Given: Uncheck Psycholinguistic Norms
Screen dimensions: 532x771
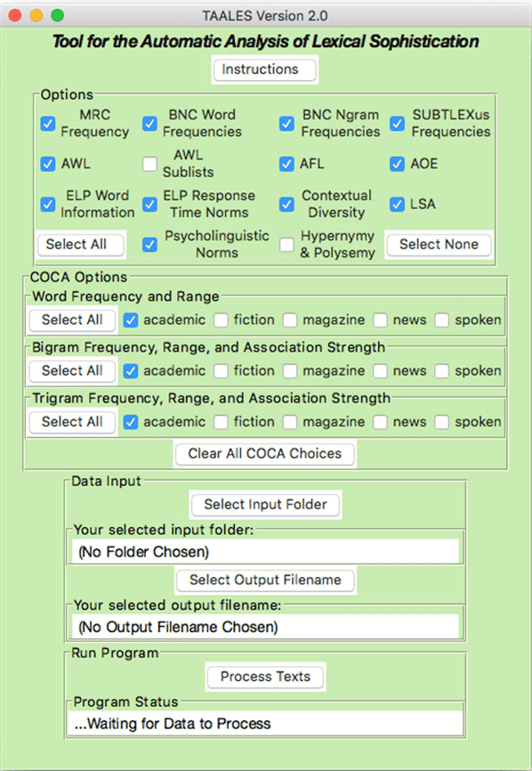Looking at the screenshot, I should [x=149, y=244].
